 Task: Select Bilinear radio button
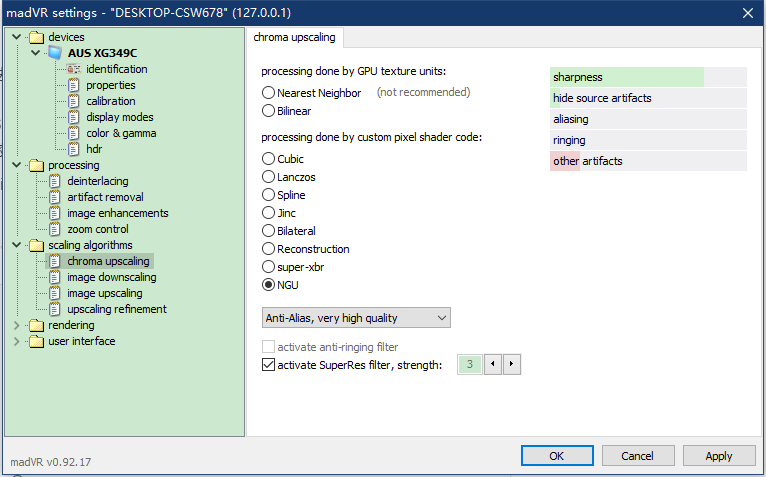point(268,111)
